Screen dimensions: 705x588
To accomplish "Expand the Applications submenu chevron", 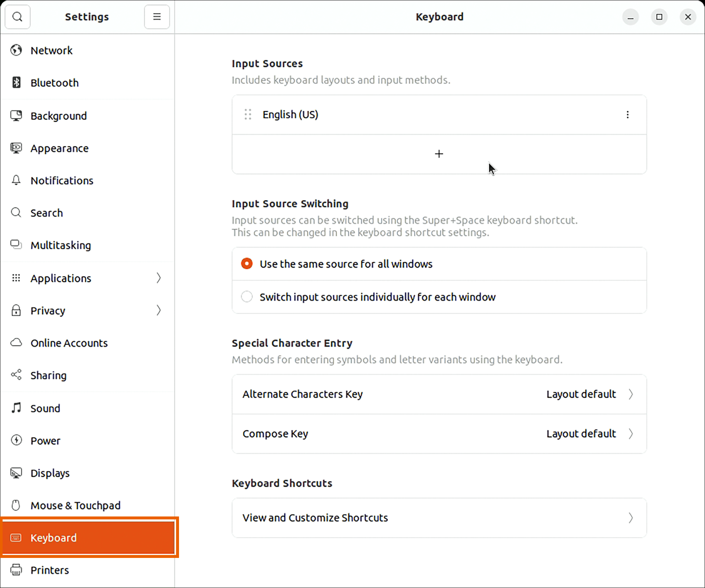I will tap(158, 278).
